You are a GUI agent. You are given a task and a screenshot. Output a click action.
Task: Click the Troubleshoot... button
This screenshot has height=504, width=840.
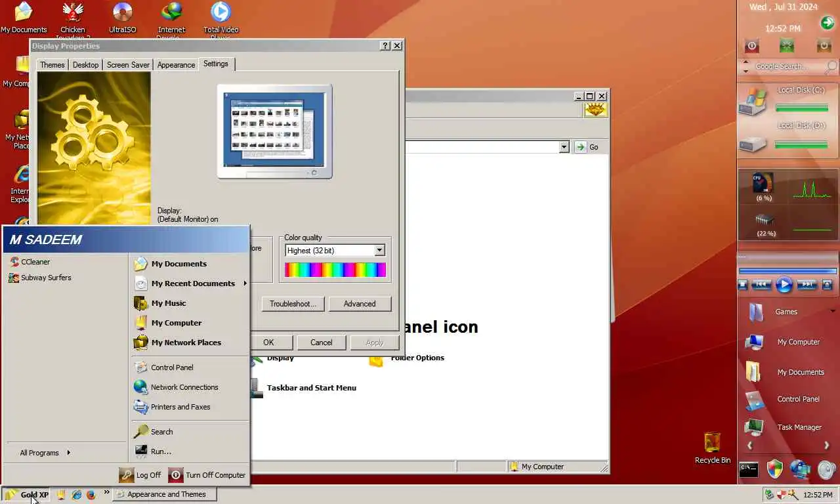point(293,304)
